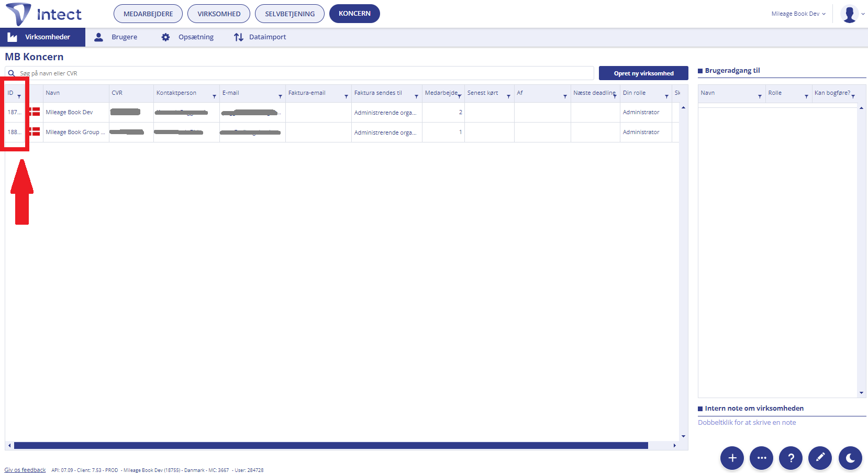Viewport: 868px width, 473px height.
Task: Click Administrator role in Mileage Book Group row
Action: (x=641, y=132)
